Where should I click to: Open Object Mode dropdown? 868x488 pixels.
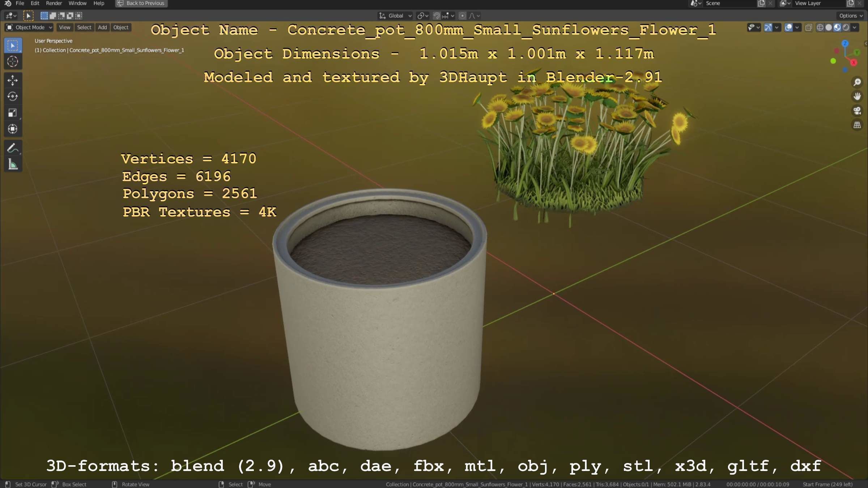click(29, 27)
